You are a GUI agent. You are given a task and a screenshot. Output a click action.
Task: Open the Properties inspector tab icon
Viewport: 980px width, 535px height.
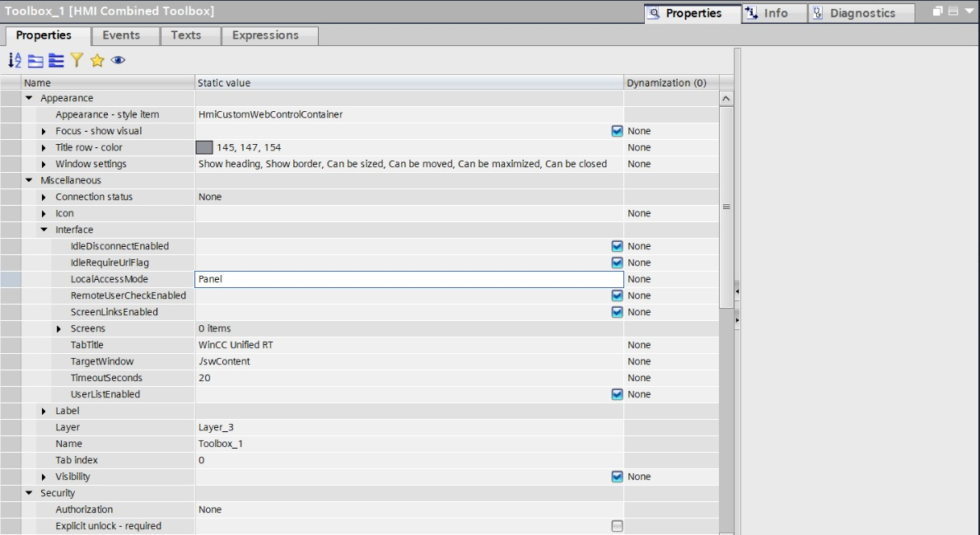click(653, 13)
